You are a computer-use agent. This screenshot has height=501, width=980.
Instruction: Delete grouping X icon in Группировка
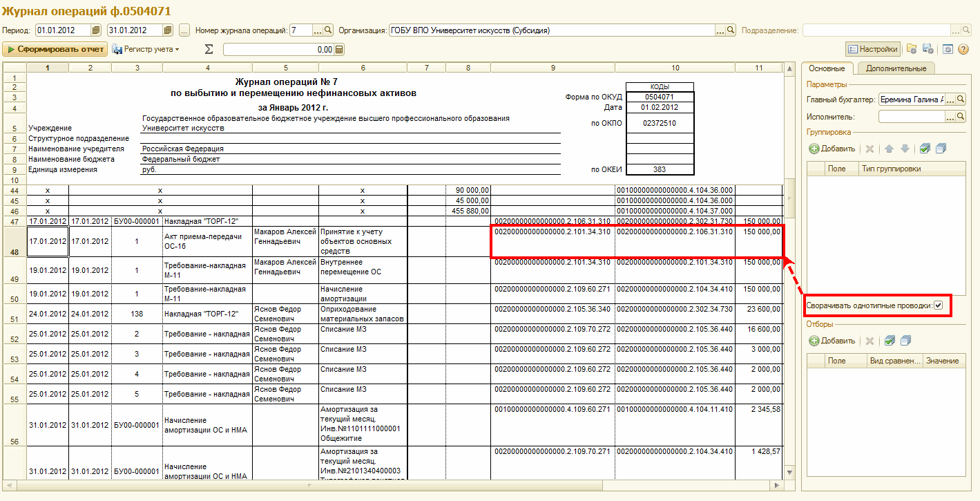point(870,149)
